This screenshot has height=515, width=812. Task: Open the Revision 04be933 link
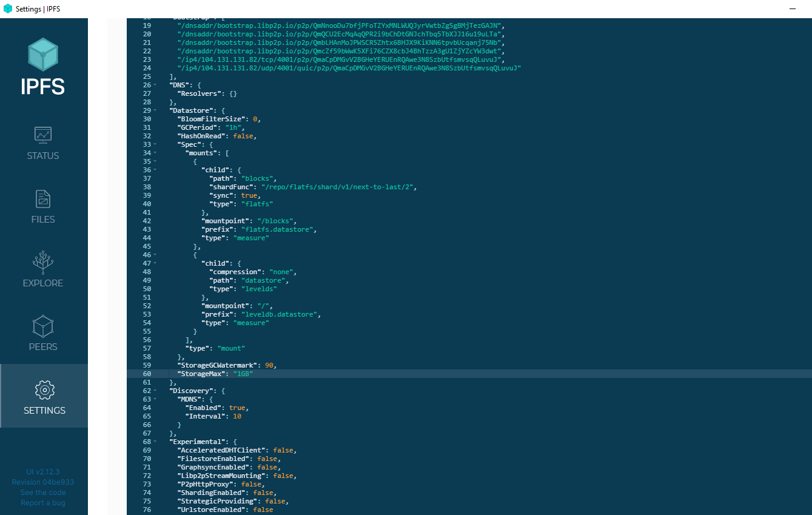click(43, 482)
